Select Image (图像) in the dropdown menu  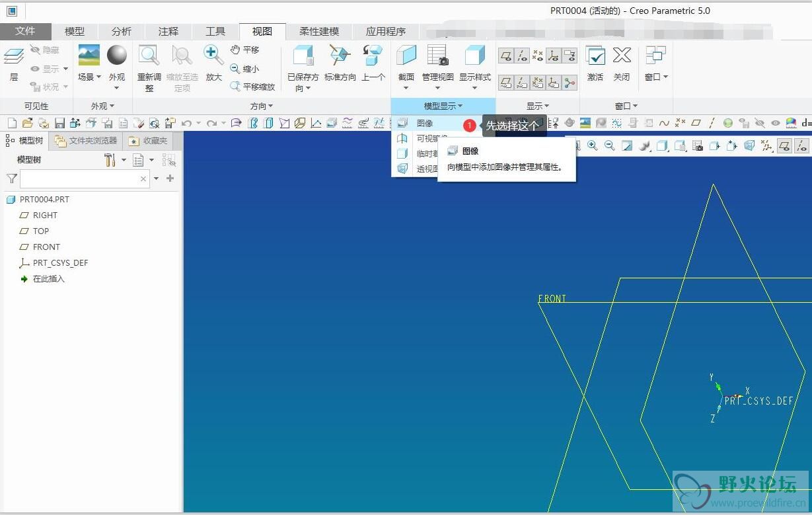pos(425,123)
